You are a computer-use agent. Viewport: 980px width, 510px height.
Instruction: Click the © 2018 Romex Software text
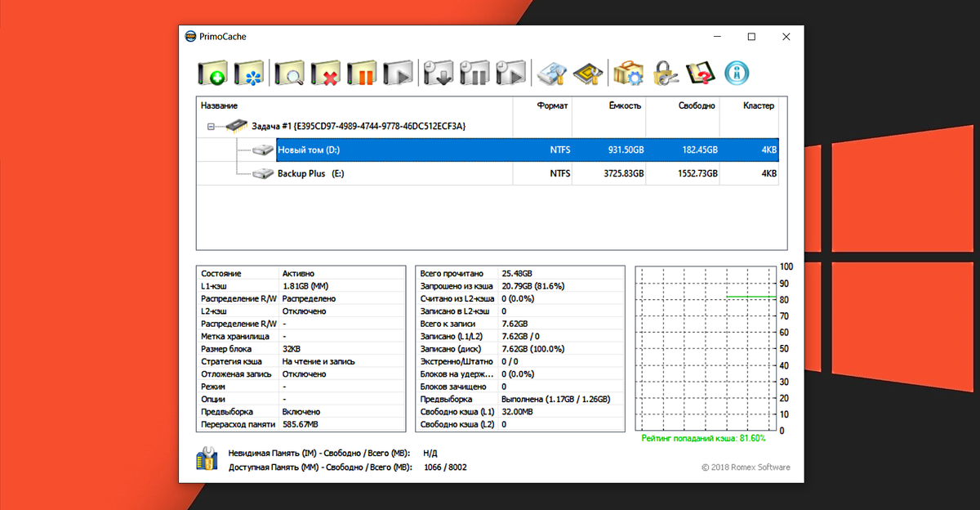[746, 467]
